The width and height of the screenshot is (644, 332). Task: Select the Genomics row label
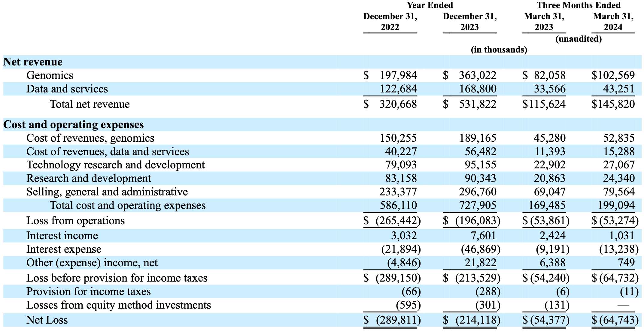[50, 75]
